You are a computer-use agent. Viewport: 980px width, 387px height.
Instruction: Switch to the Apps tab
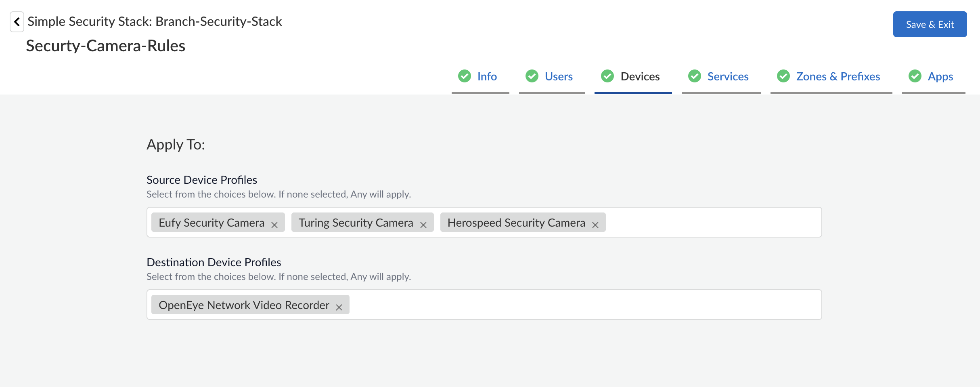coord(940,76)
